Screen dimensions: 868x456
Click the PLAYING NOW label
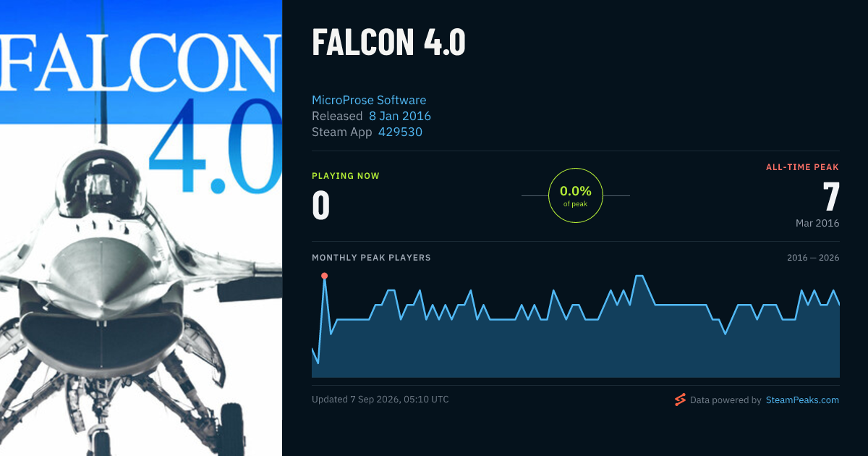pyautogui.click(x=346, y=176)
